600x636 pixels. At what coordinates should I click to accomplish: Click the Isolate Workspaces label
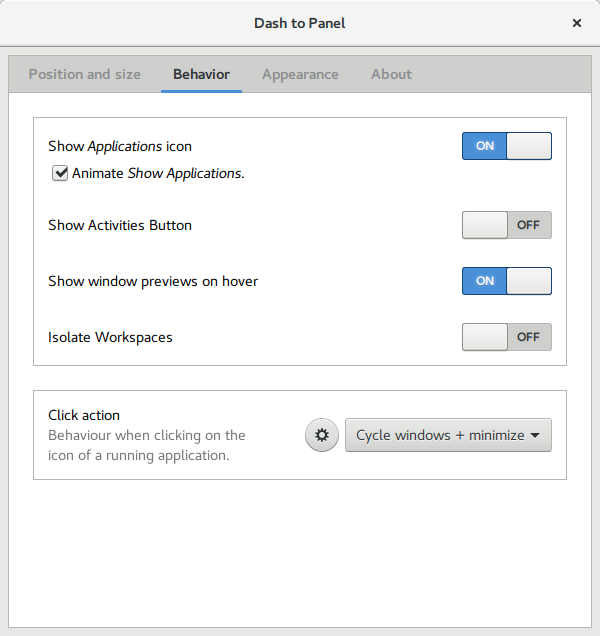point(110,337)
